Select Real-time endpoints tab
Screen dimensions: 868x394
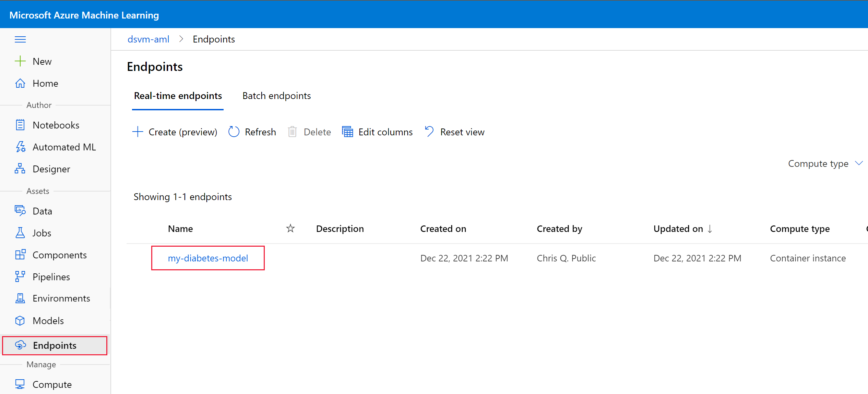pos(178,96)
